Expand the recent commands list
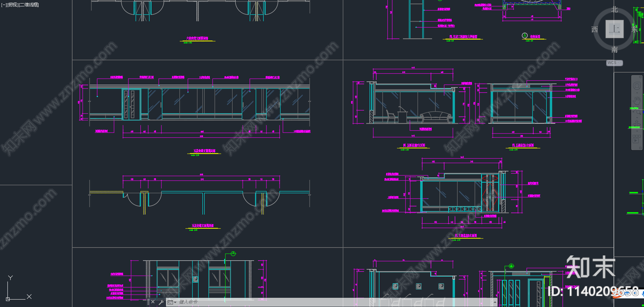This screenshot has width=644, height=307. [172, 302]
